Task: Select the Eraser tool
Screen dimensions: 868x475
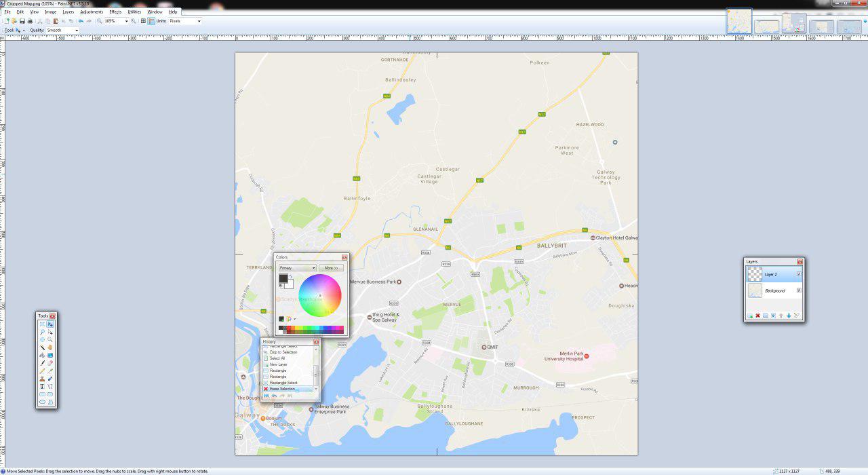Action: coord(50,363)
